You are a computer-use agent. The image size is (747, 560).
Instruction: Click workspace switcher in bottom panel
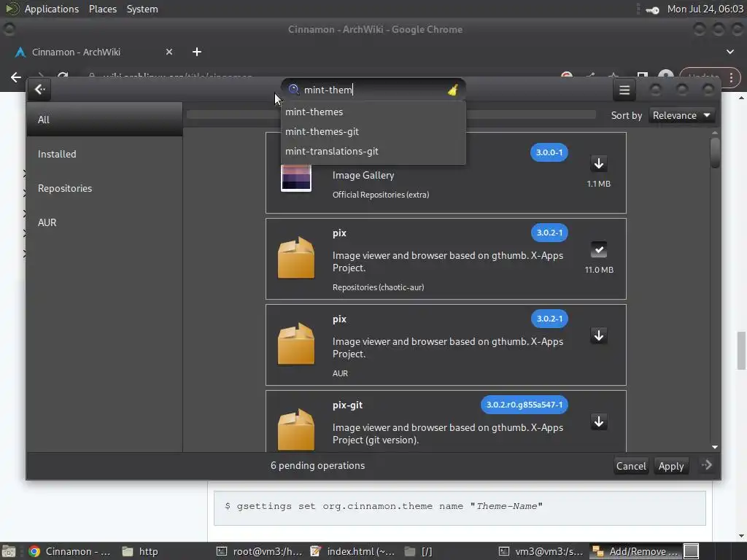pyautogui.click(x=692, y=551)
